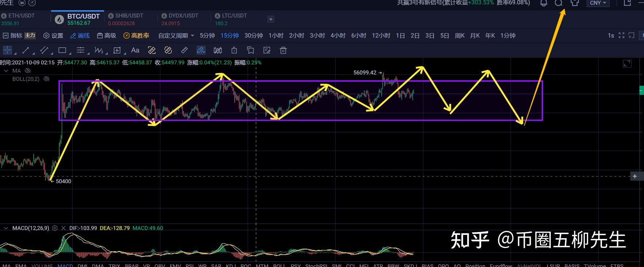Click the edit note drawing icon

click(x=267, y=50)
